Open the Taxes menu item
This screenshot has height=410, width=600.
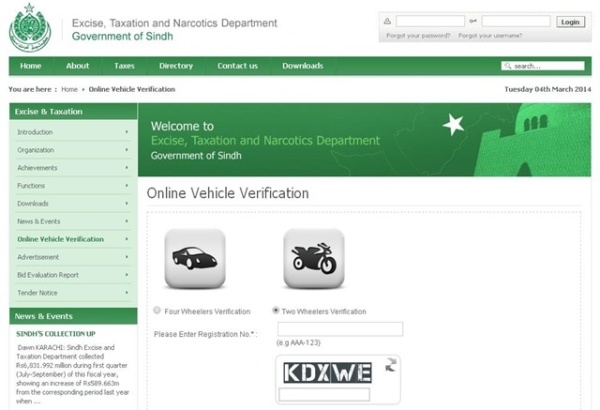coord(124,66)
